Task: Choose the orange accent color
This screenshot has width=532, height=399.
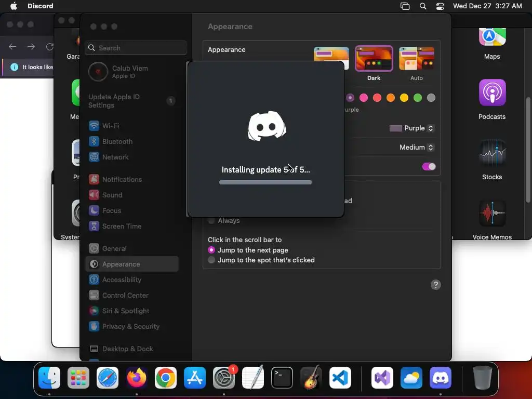Action: 391,98
